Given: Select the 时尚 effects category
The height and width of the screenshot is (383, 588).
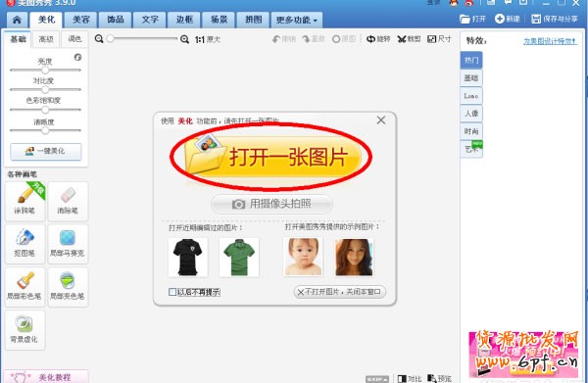Looking at the screenshot, I should [471, 131].
